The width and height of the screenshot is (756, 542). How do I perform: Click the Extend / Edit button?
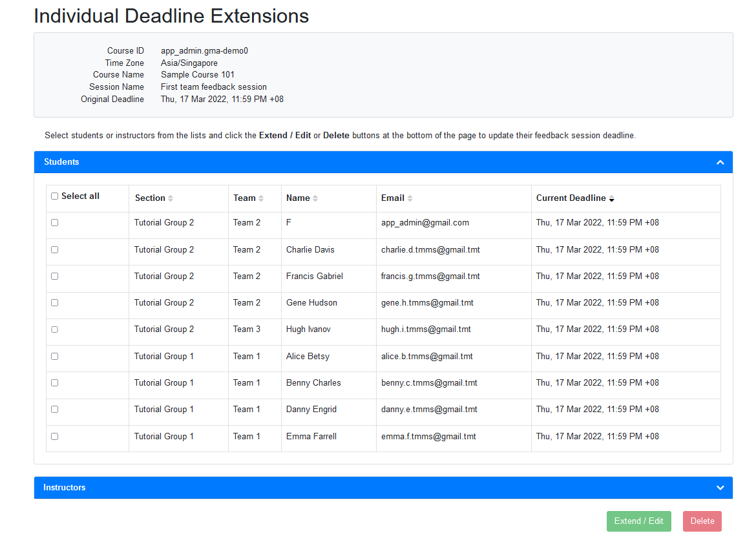(639, 521)
